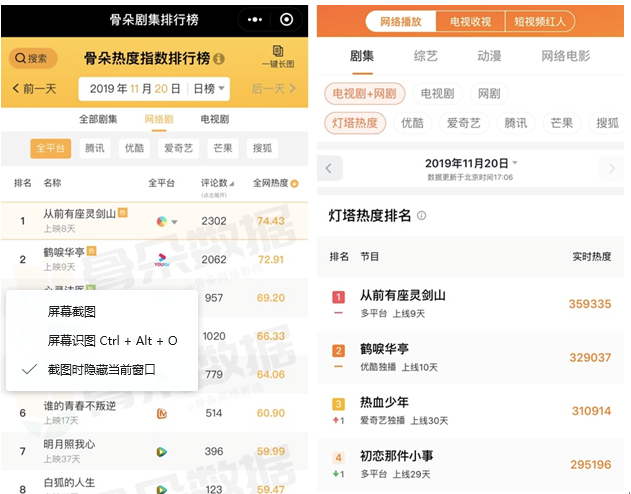Open the 综艺 tab
Viewport: 631px width, 494px height.
(425, 56)
